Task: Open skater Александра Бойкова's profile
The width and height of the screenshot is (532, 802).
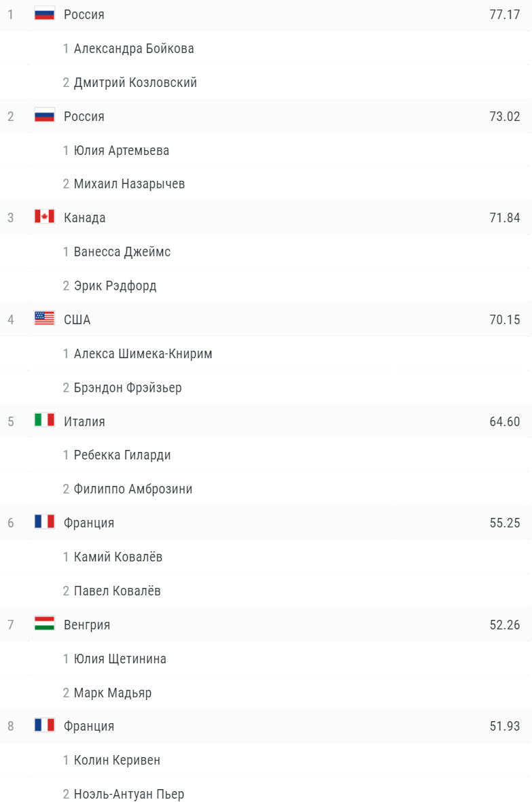Action: click(134, 48)
